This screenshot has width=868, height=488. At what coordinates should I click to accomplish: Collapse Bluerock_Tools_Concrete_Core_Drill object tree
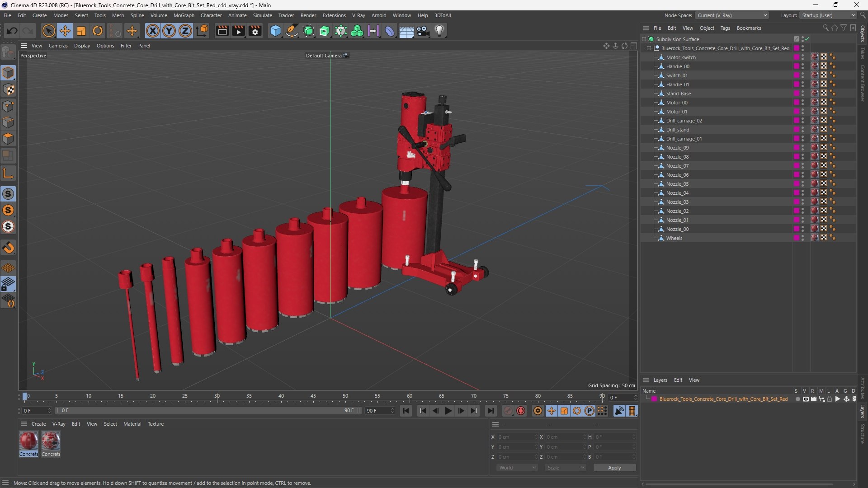pyautogui.click(x=649, y=48)
